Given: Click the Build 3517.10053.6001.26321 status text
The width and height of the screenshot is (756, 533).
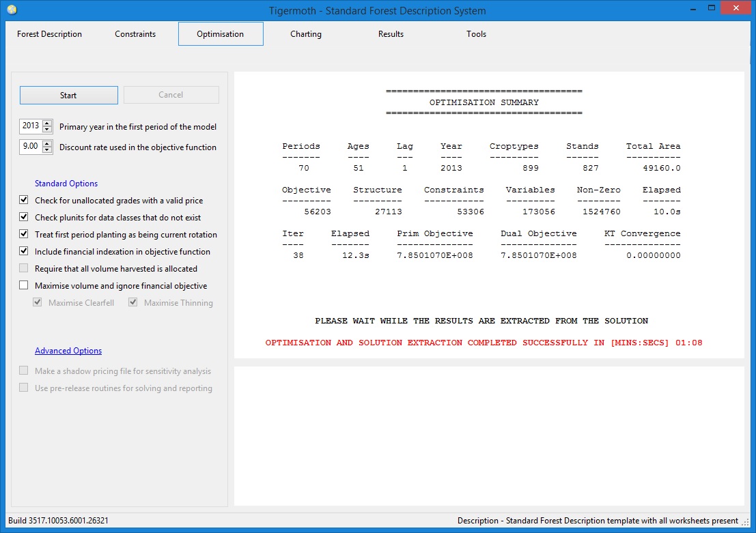Looking at the screenshot, I should (58, 521).
